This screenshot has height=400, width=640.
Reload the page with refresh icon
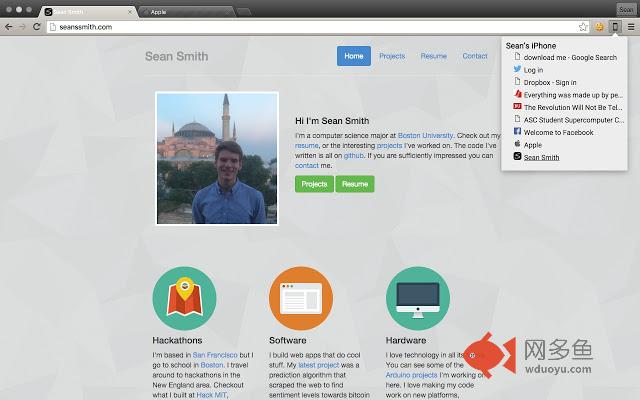[x=36, y=27]
